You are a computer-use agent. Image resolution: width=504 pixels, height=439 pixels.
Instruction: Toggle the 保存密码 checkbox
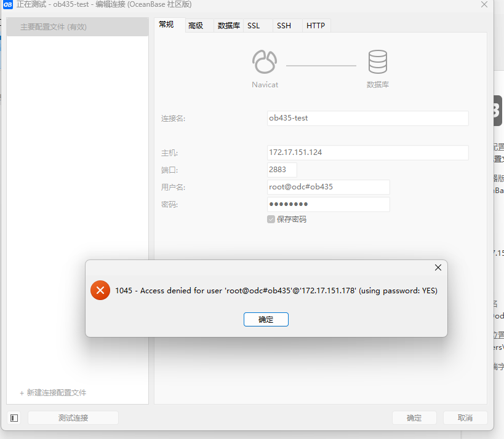point(271,219)
